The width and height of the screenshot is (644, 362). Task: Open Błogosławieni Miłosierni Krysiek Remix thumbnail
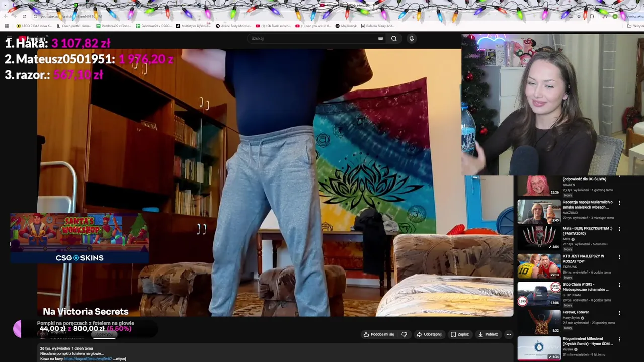coord(539,348)
